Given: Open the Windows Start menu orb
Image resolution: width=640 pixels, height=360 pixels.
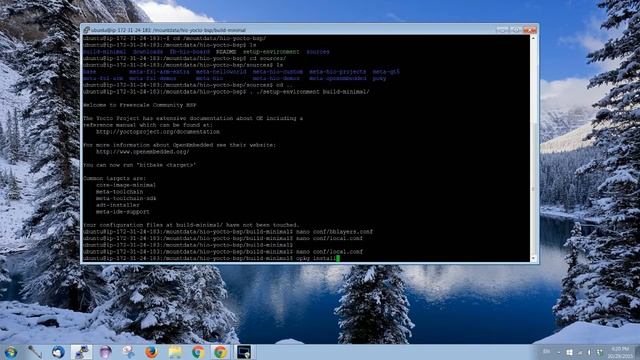Looking at the screenshot, I should 11,352.
